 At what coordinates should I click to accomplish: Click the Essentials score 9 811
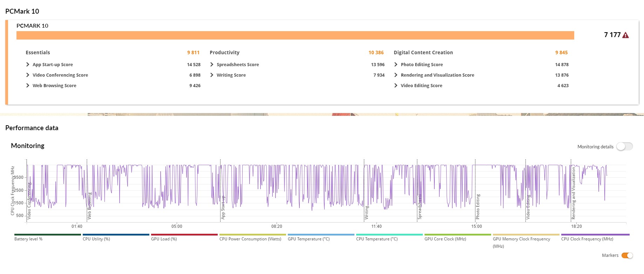(x=193, y=52)
